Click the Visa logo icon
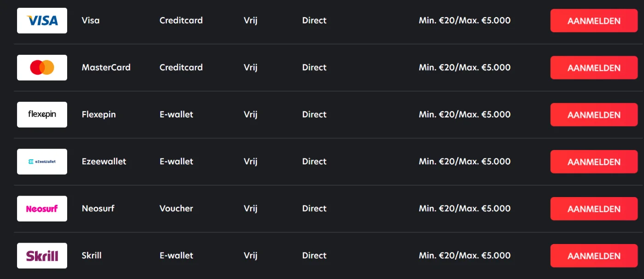This screenshot has width=644, height=279. (x=42, y=21)
